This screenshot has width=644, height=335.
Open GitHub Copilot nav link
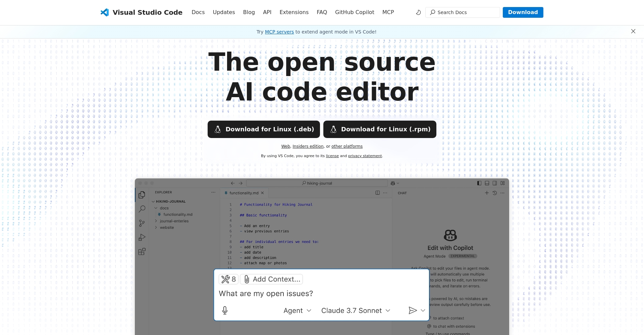(355, 12)
